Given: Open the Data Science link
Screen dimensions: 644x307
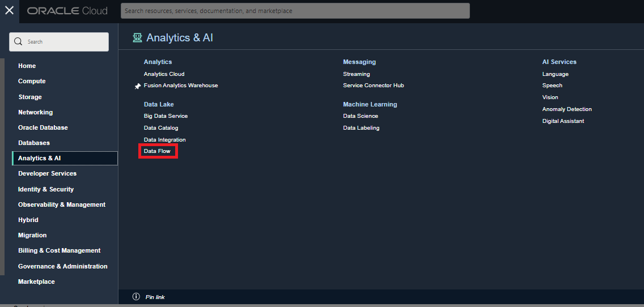Looking at the screenshot, I should tap(361, 116).
